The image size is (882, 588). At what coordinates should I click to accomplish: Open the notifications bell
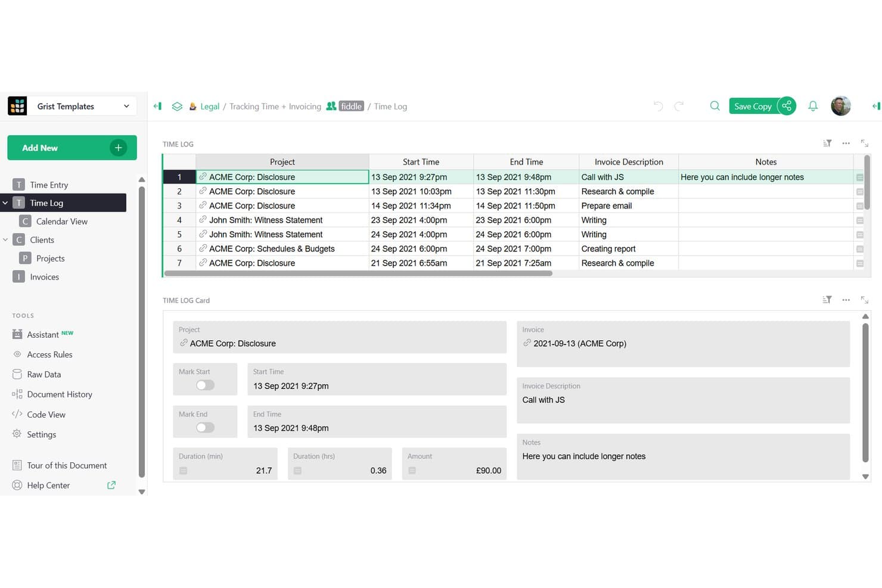coord(813,106)
